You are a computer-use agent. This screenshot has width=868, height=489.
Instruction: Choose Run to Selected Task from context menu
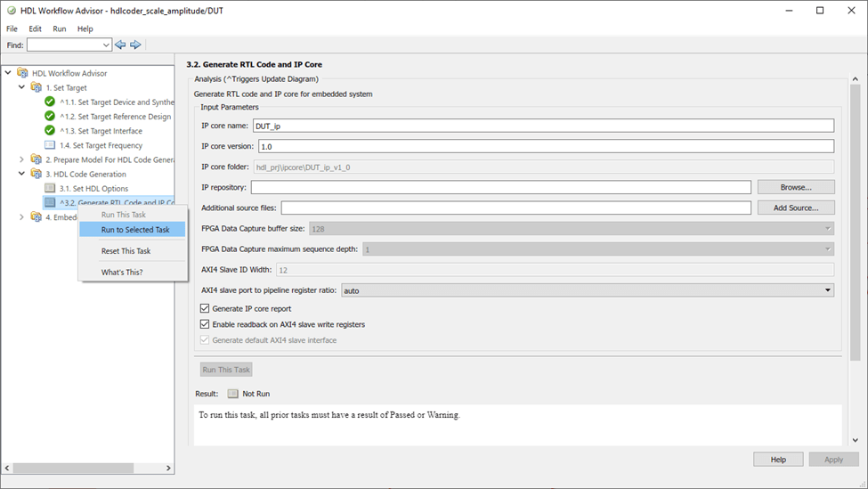134,230
